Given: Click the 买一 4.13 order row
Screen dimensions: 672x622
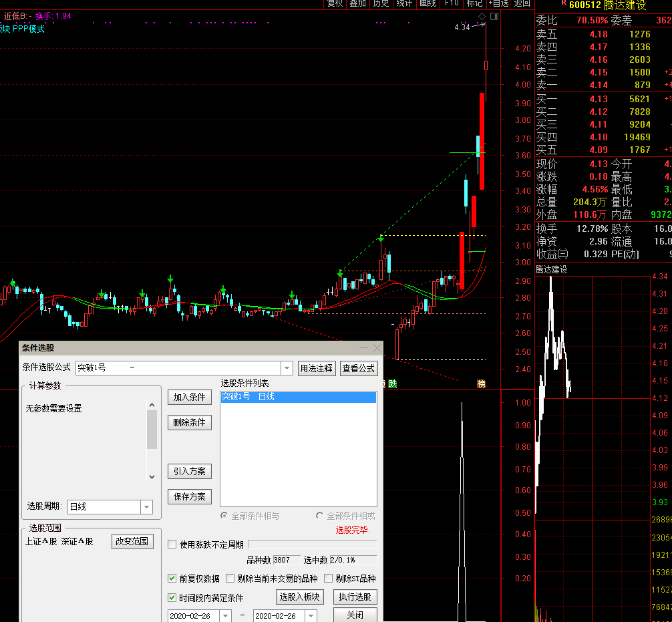Looking at the screenshot, I should point(604,99).
